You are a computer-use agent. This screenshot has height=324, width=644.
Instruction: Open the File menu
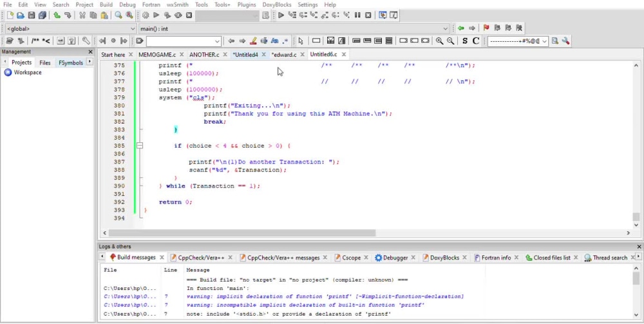[x=7, y=5]
